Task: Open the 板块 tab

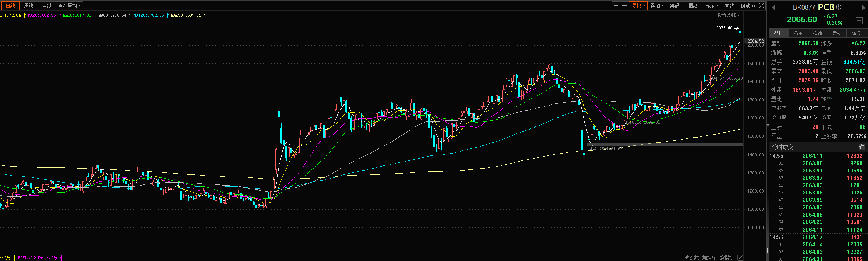Action: [856, 33]
